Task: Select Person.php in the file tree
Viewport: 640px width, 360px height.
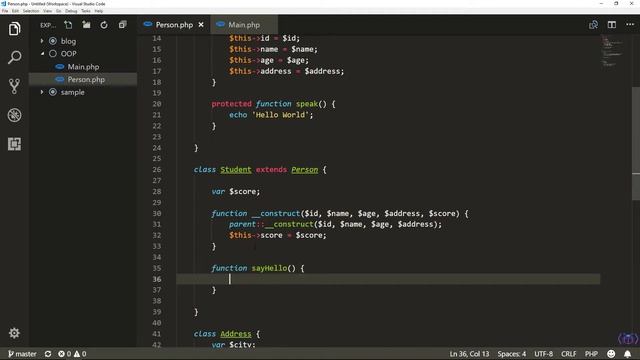Action: (83, 79)
